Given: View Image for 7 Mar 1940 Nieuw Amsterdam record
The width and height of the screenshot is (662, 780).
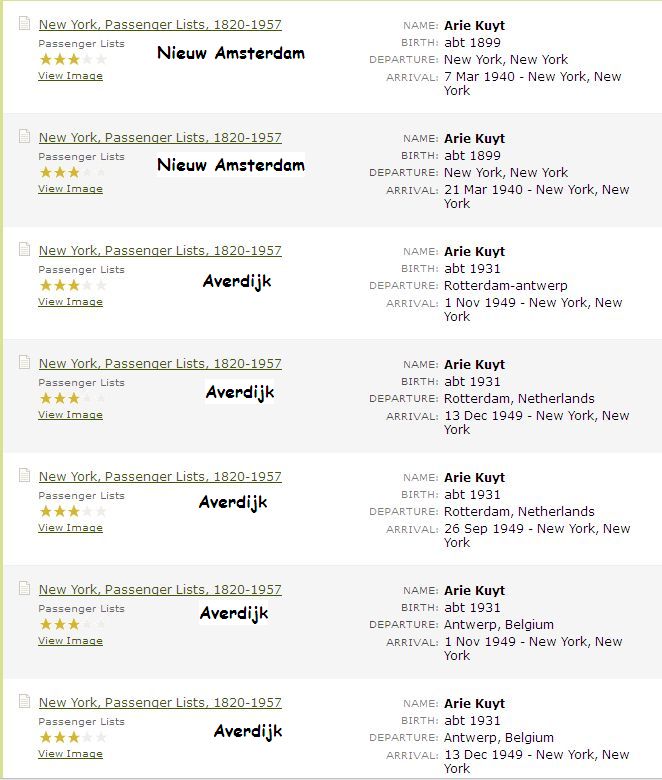Looking at the screenshot, I should pyautogui.click(x=70, y=76).
